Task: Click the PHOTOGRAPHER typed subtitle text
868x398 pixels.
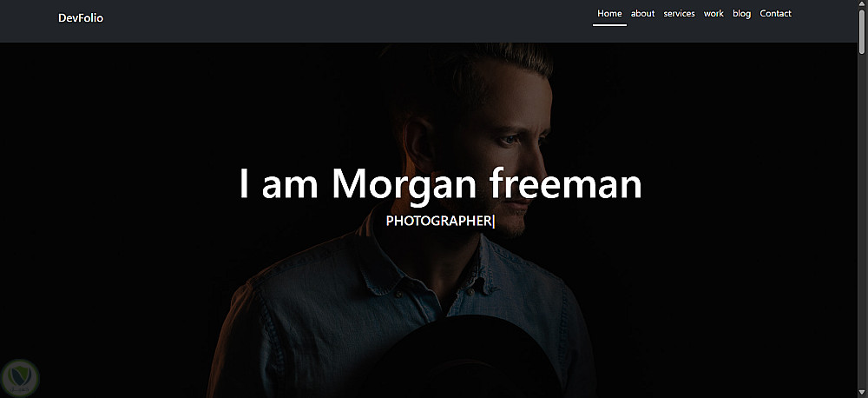Action: tap(438, 221)
